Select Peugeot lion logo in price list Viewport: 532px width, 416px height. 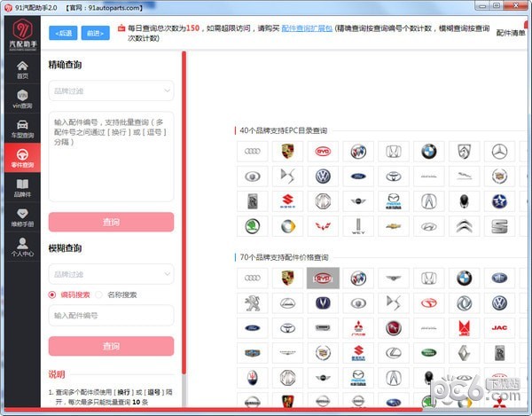[253, 303]
